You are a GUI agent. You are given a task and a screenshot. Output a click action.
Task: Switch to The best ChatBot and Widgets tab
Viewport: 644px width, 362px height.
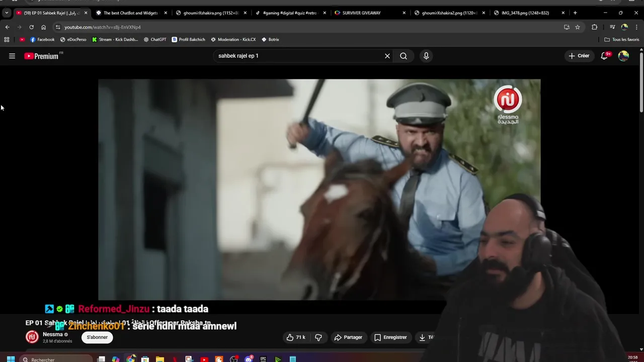click(131, 13)
